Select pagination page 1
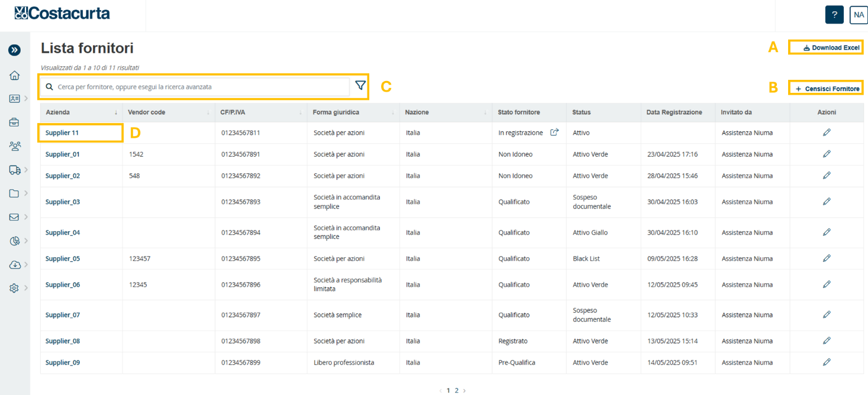The image size is (868, 395). point(448,390)
